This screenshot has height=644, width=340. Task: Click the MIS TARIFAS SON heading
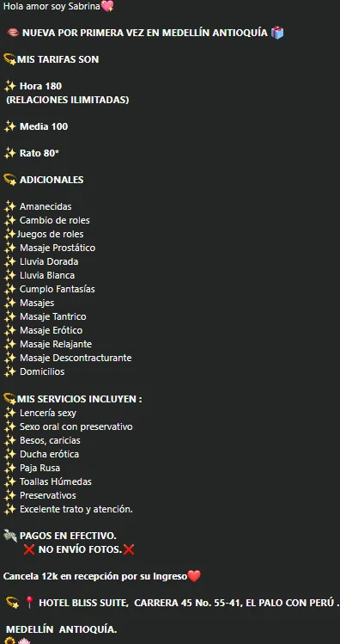pos(58,59)
